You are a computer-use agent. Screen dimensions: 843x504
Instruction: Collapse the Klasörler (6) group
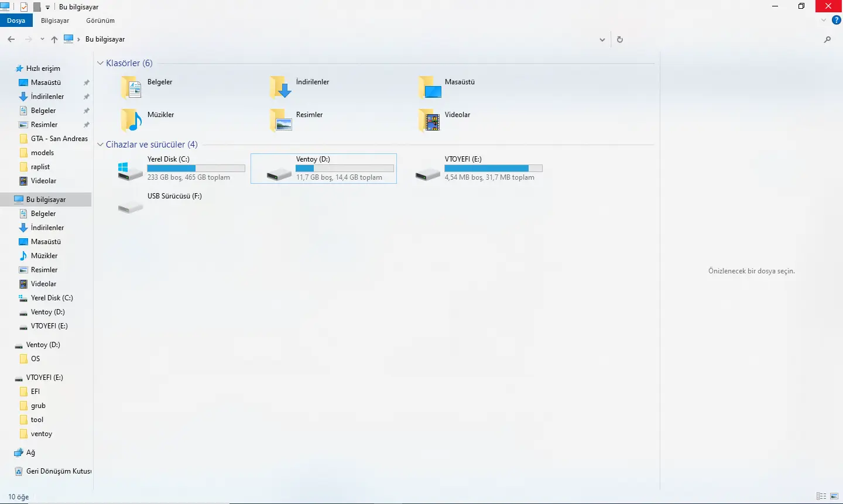pyautogui.click(x=100, y=63)
